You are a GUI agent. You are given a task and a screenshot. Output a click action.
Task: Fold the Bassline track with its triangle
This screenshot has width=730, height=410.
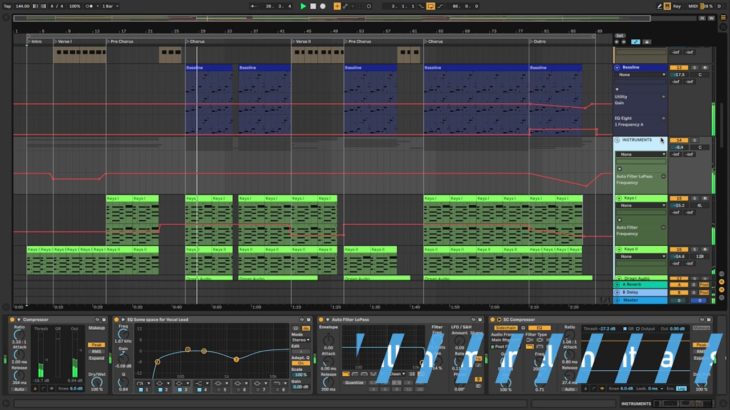[617, 67]
